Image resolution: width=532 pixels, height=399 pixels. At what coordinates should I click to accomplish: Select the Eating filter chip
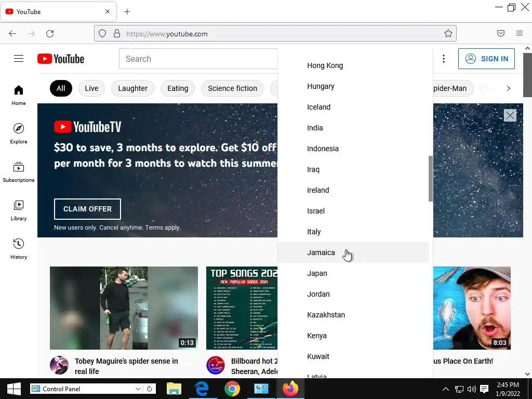pyautogui.click(x=178, y=88)
